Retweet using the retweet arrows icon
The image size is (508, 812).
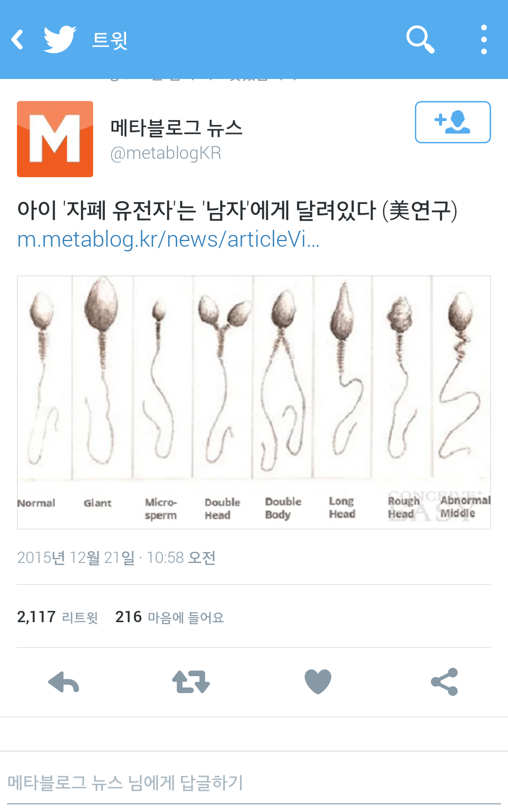coord(190,682)
